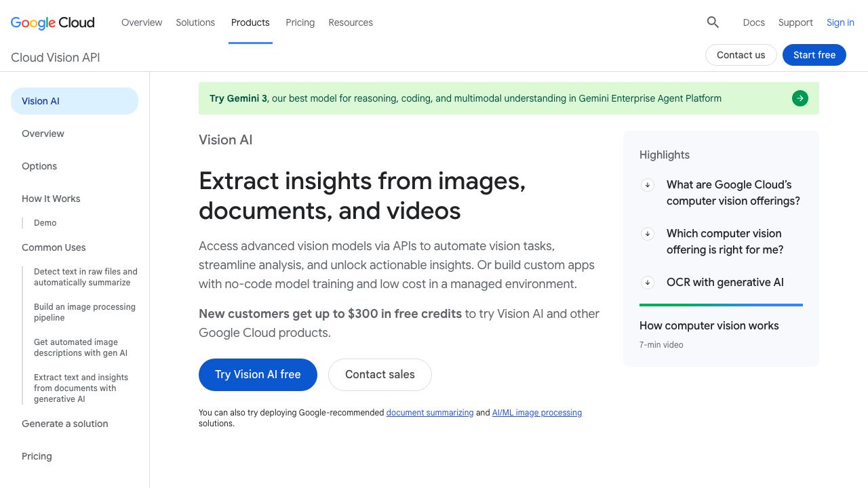Open Detect text in raw files item
Viewport: 868px width, 488px height.
pos(85,277)
